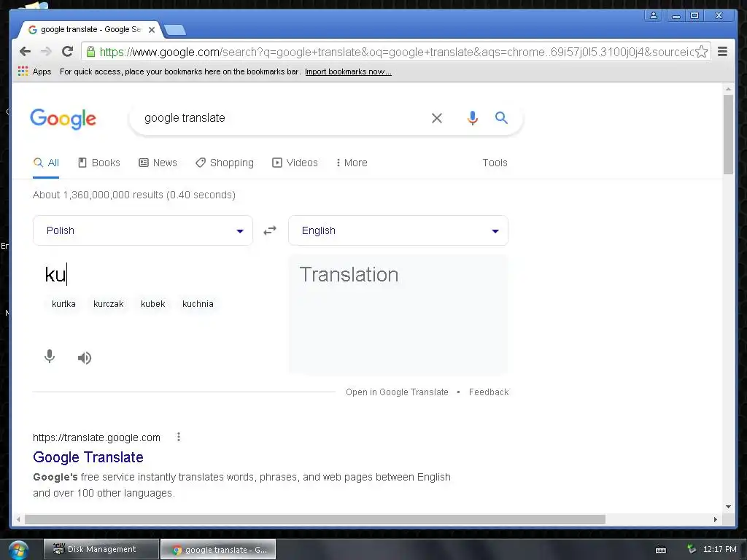This screenshot has height=560, width=747.
Task: Click the Import bookmarks now link
Action: pos(348,72)
